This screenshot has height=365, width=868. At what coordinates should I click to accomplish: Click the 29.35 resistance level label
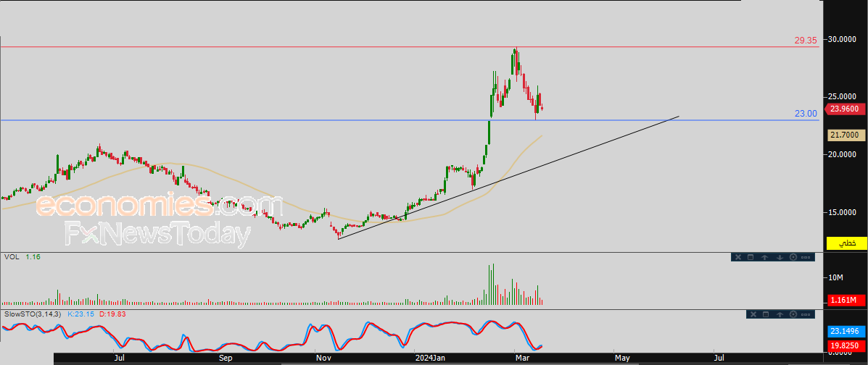(806, 41)
